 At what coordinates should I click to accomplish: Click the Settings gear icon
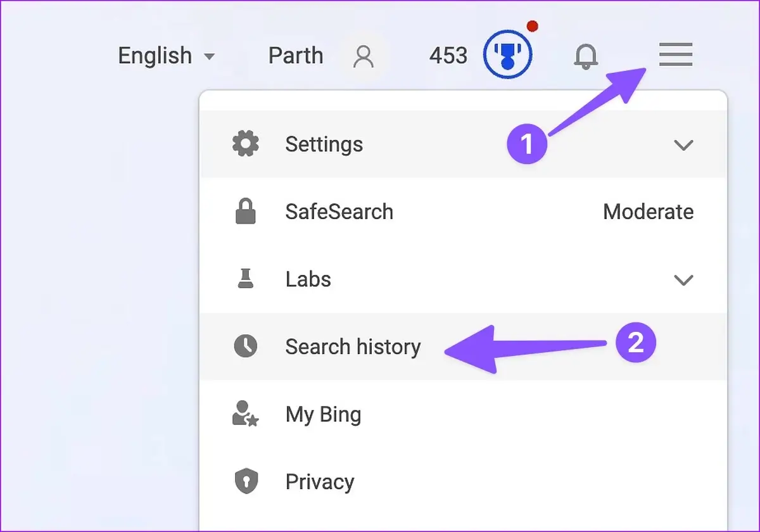coord(246,144)
